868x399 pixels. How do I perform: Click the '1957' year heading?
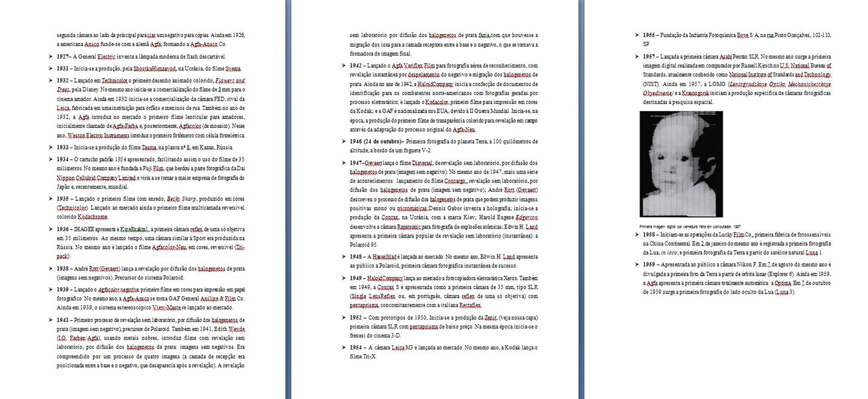pyautogui.click(x=649, y=56)
